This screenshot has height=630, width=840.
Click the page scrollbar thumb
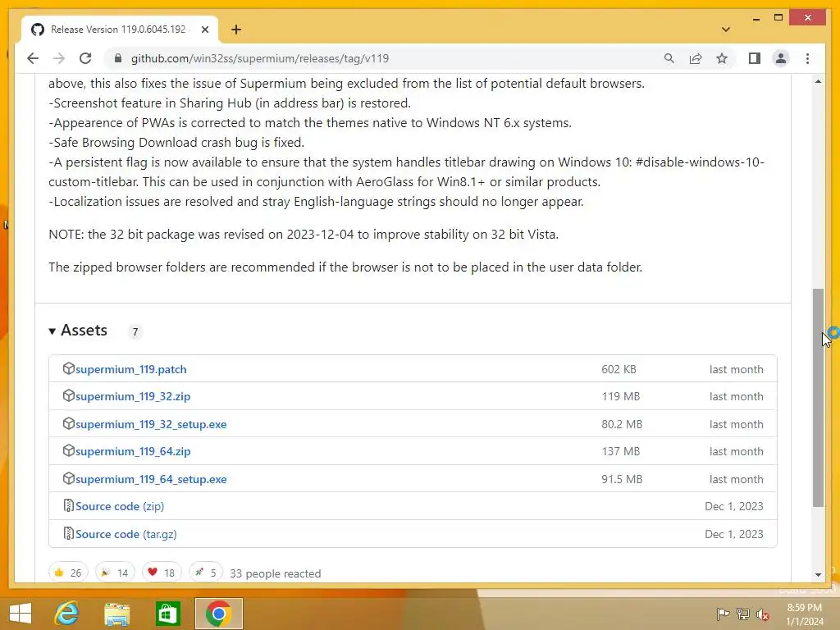tap(818, 398)
